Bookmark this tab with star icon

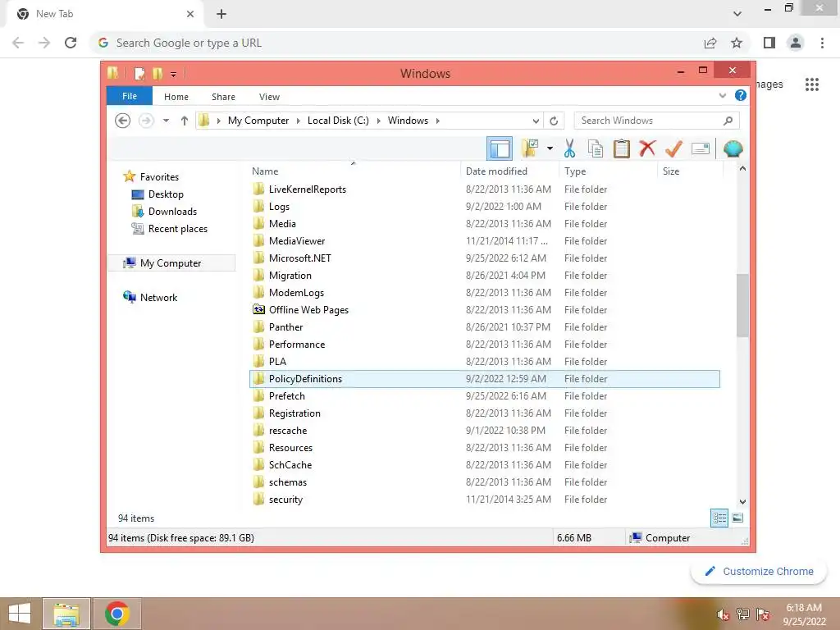[x=737, y=43]
